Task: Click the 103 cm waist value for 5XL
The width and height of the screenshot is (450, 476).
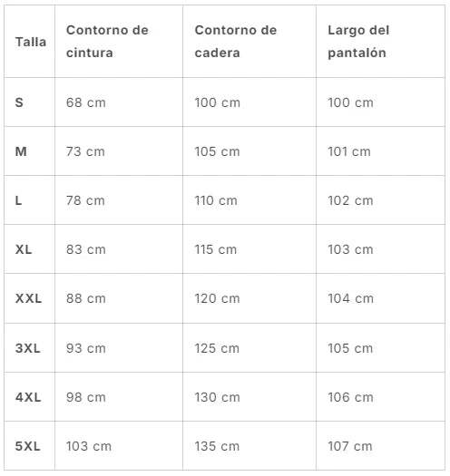Action: (89, 446)
